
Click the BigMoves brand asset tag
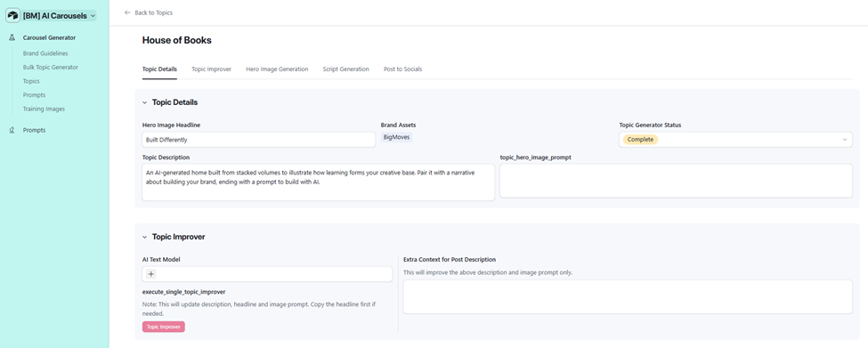tap(396, 137)
